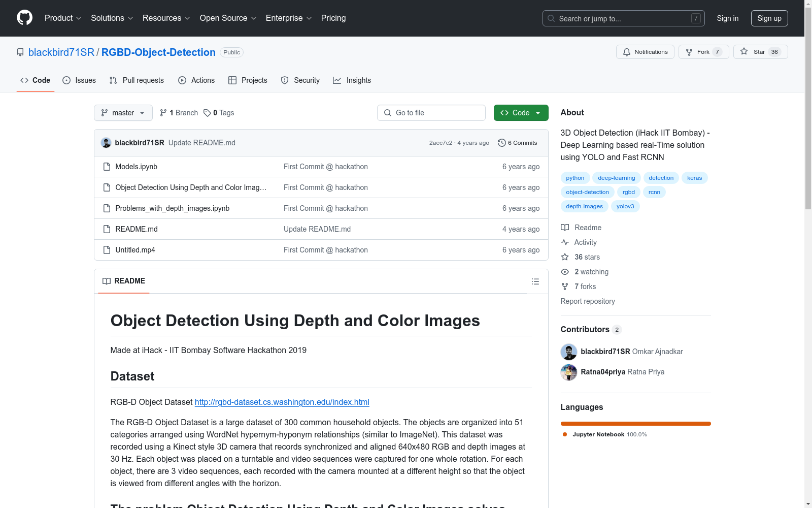Open the 2aec7c2 commit hash
The width and height of the screenshot is (812, 508).
441,143
